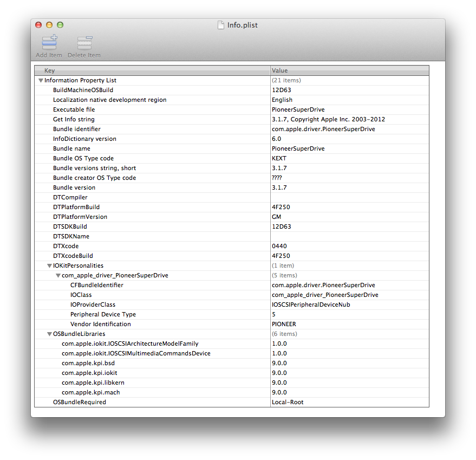476x460 pixels.
Task: Click the IOSCSIPeripheralDeviceNub value
Action: coord(311,304)
